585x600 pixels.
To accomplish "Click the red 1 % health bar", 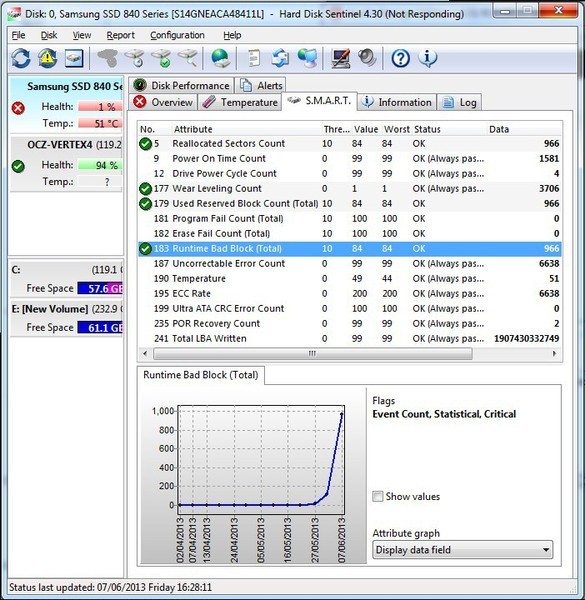I will 100,107.
